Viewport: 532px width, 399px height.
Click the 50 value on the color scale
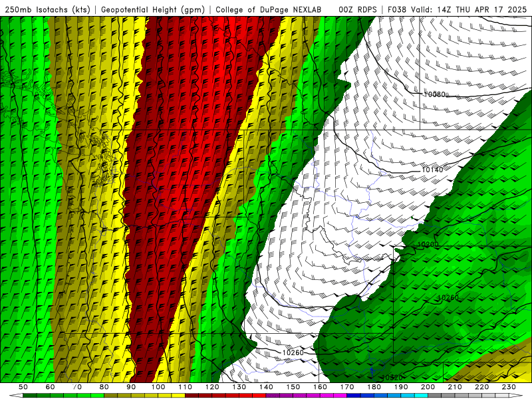point(23,387)
